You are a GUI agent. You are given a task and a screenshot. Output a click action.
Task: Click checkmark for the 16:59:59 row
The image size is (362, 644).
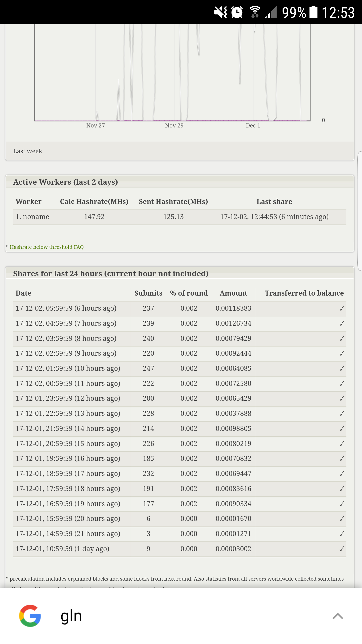(341, 504)
